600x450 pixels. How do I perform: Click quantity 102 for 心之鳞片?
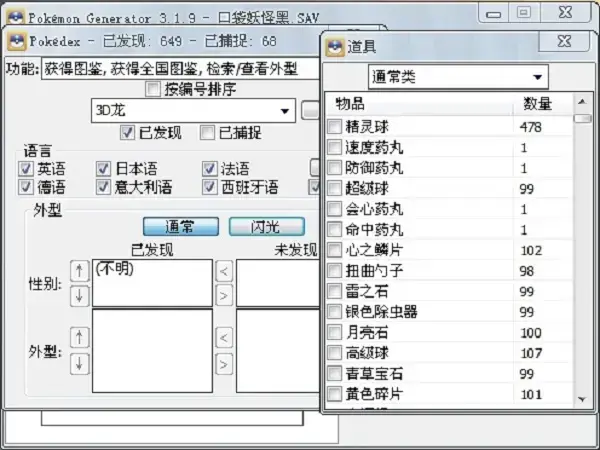point(531,250)
